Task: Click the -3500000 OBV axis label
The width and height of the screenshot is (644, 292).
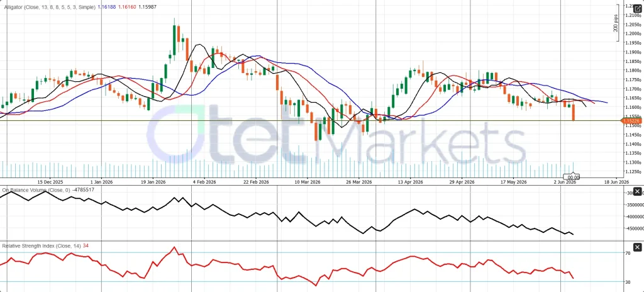Action: click(x=634, y=205)
